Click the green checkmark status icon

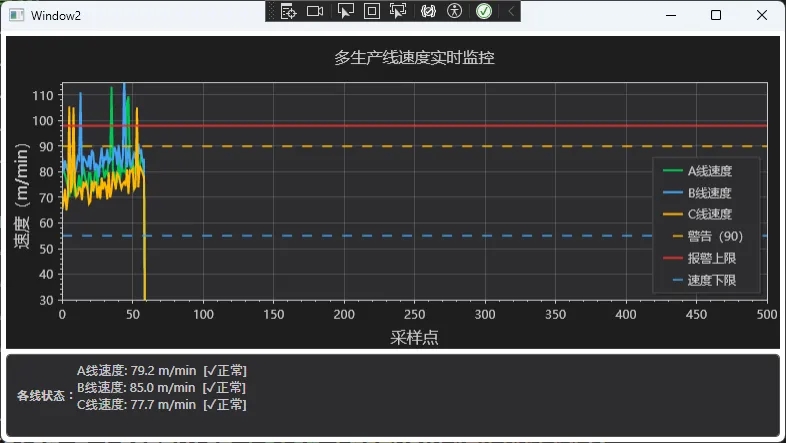pos(484,11)
